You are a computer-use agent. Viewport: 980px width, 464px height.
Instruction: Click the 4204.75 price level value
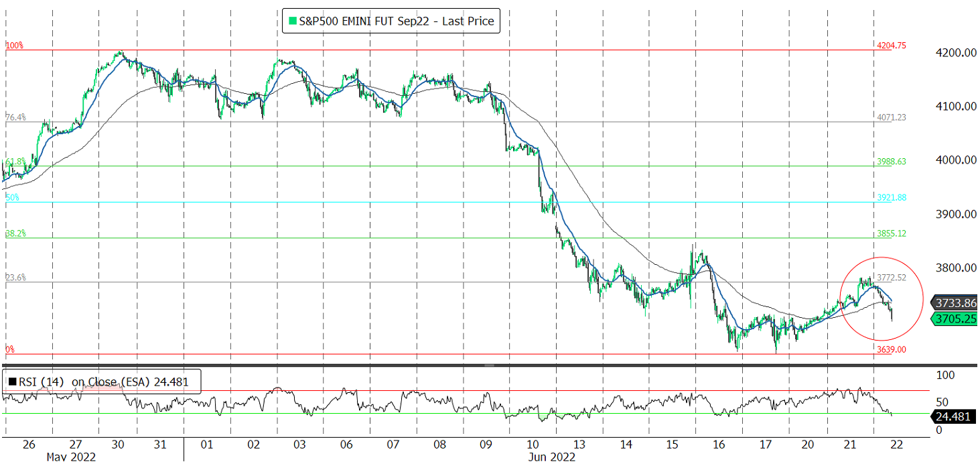891,46
